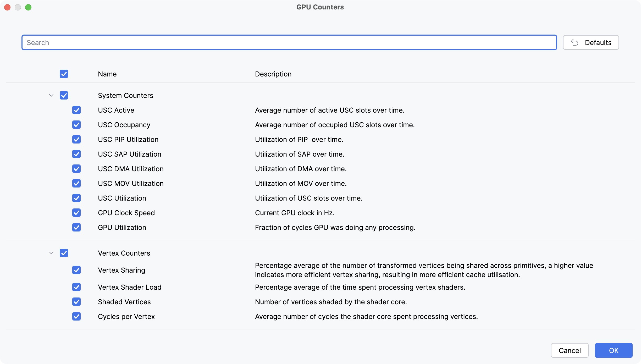641x364 pixels.
Task: Zoom the window with the green button
Action: pyautogui.click(x=28, y=7)
